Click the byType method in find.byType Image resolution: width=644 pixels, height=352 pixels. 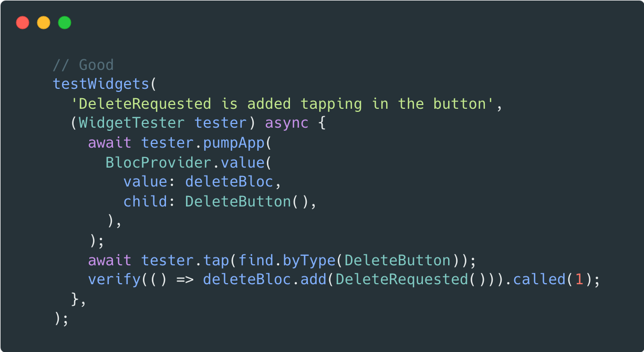(x=308, y=261)
